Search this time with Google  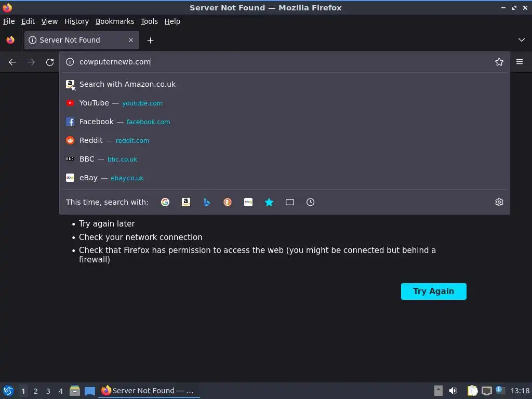165,202
